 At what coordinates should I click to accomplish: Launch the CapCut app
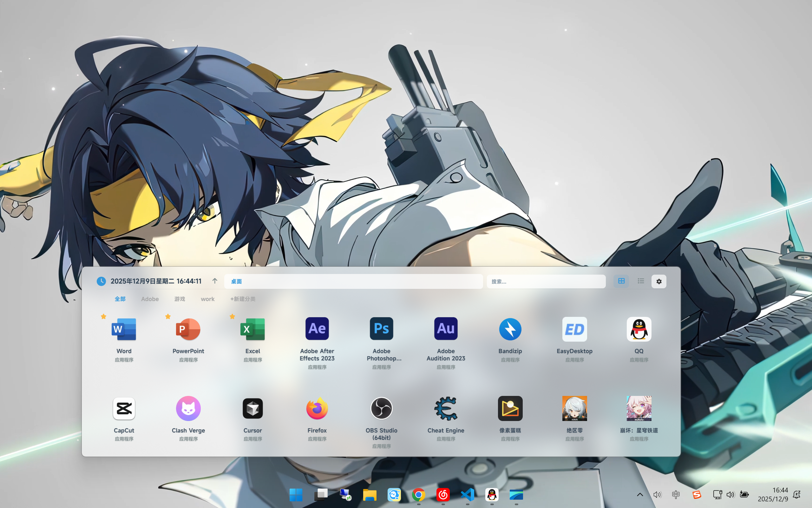tap(124, 409)
